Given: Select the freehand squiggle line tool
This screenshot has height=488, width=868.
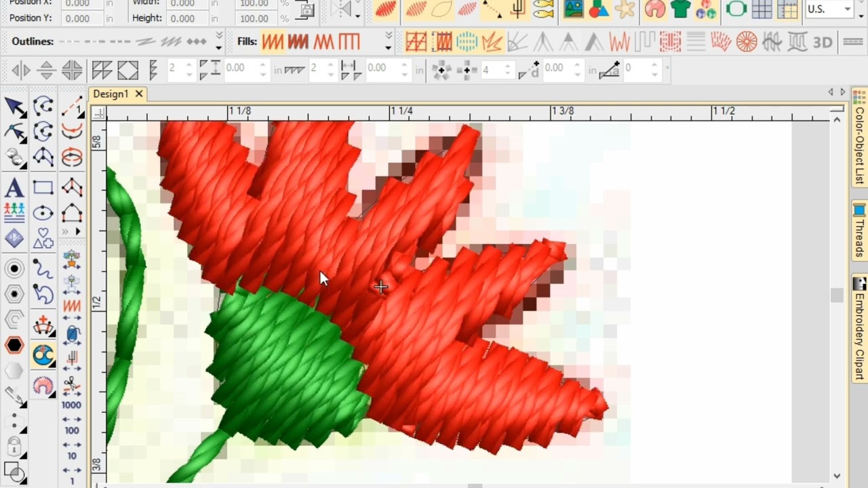Looking at the screenshot, I should pyautogui.click(x=43, y=269).
